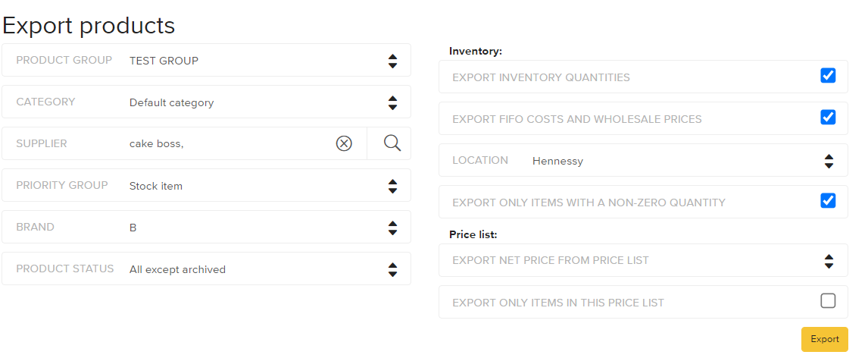The width and height of the screenshot is (868, 358).
Task: Open supplier search with magnifier icon
Action: point(392,143)
